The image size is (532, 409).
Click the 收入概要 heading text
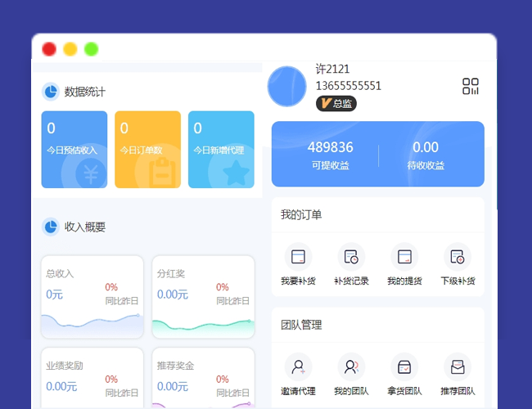click(85, 227)
